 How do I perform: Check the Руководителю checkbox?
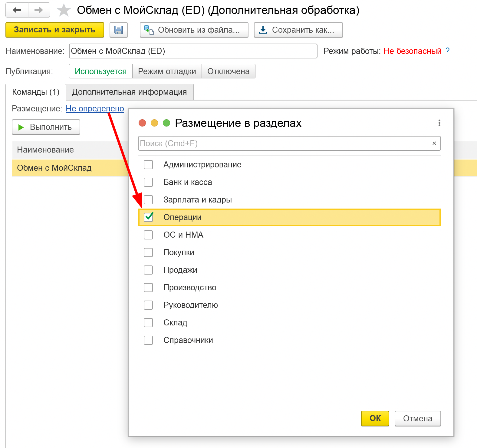tap(148, 305)
